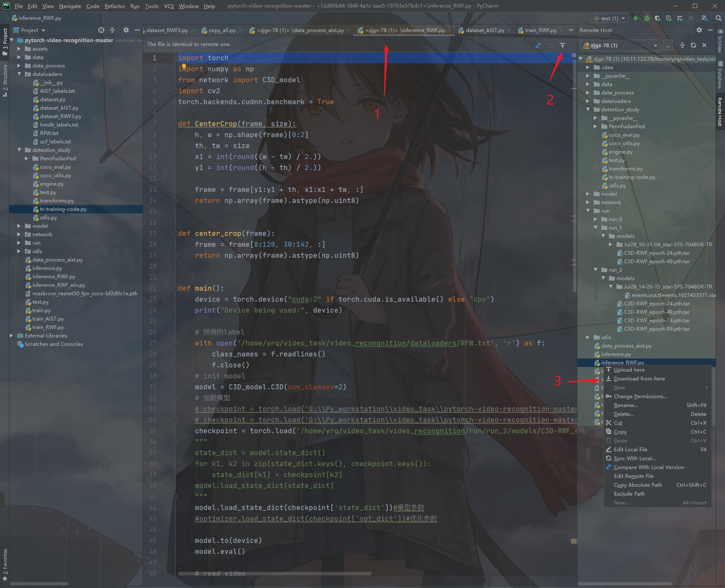Switch to data_process_aist.py remote tab
This screenshot has height=588, width=725.
(x=300, y=30)
